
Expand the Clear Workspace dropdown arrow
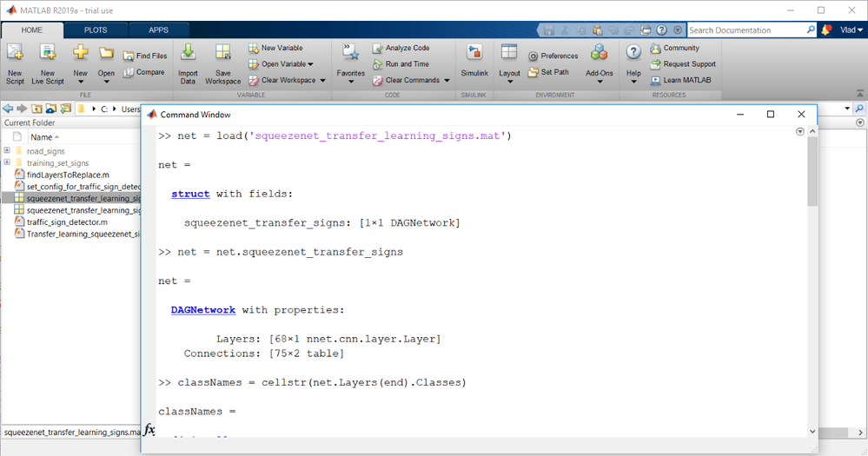click(322, 80)
